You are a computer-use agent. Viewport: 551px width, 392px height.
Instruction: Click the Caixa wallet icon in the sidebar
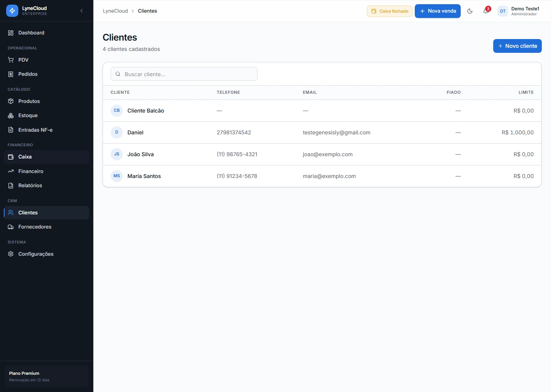pos(11,157)
